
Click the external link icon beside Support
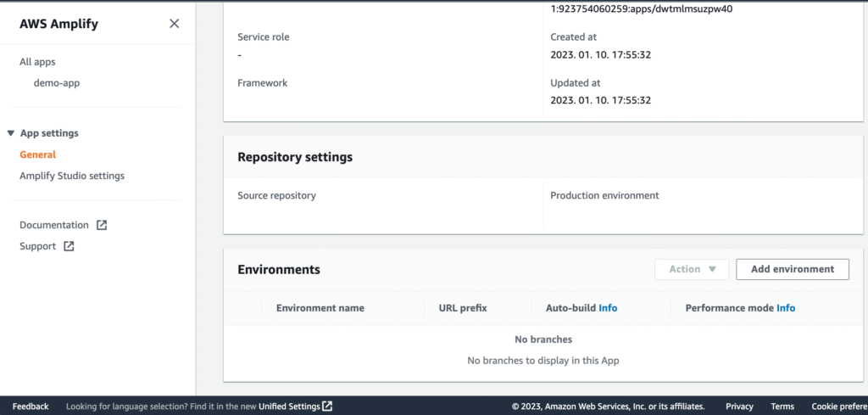pos(69,246)
